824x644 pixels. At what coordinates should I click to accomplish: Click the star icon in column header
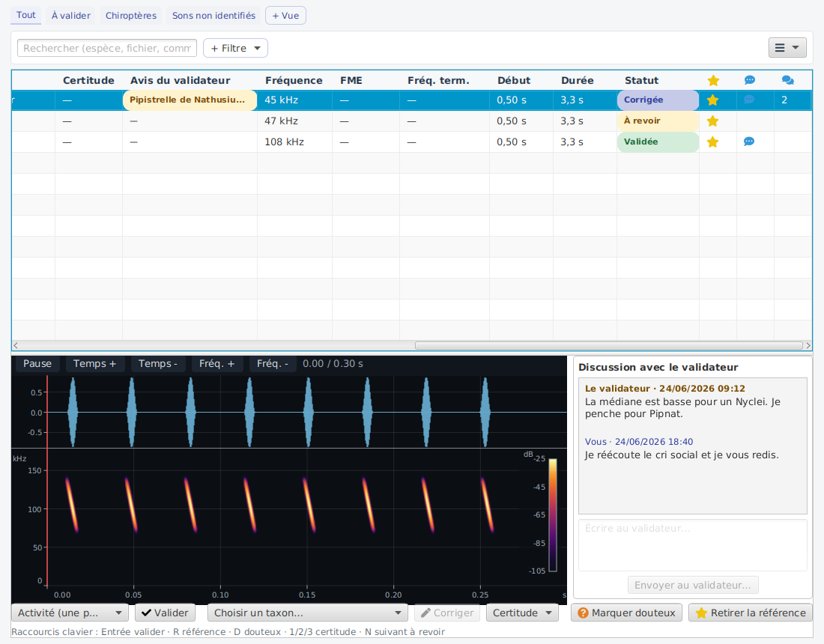[x=713, y=80]
